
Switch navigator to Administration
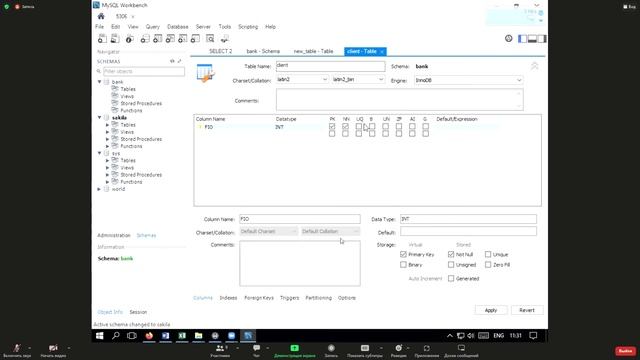pos(114,236)
